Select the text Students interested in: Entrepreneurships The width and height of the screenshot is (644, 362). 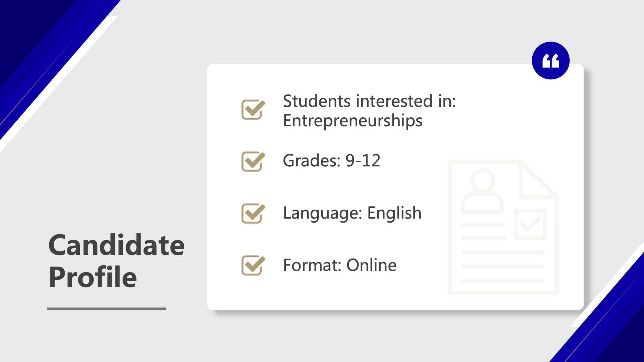369,111
